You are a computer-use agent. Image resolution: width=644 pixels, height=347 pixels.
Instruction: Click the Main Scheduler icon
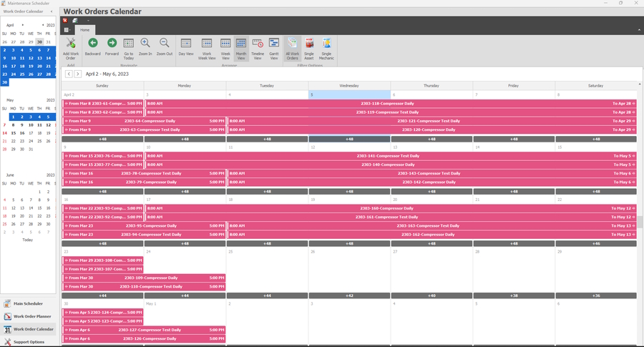point(7,303)
